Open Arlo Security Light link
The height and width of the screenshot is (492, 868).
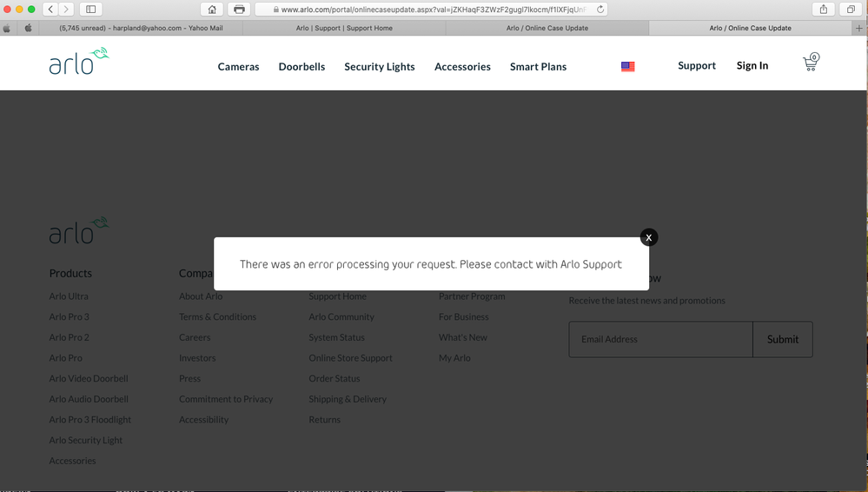coord(86,439)
